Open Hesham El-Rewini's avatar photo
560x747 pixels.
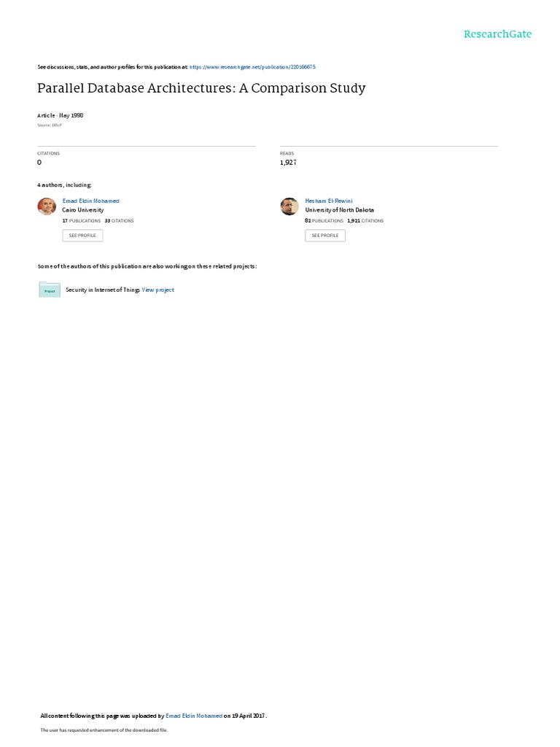coord(289,206)
